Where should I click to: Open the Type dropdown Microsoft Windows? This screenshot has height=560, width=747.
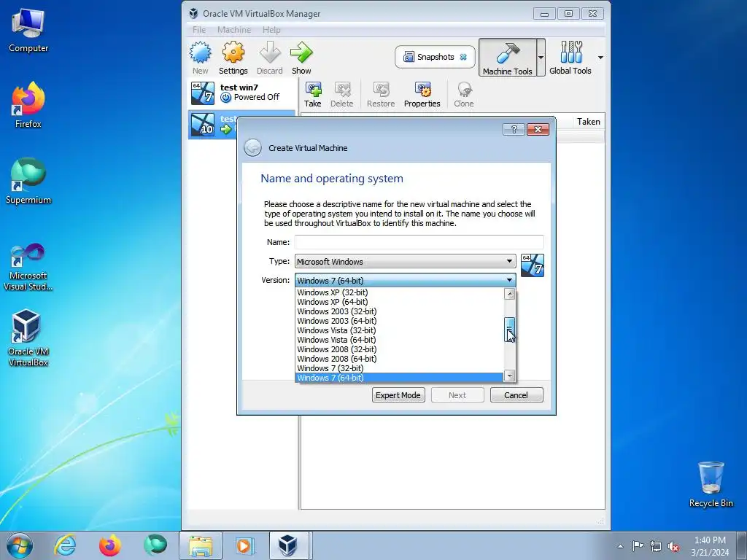pos(405,262)
